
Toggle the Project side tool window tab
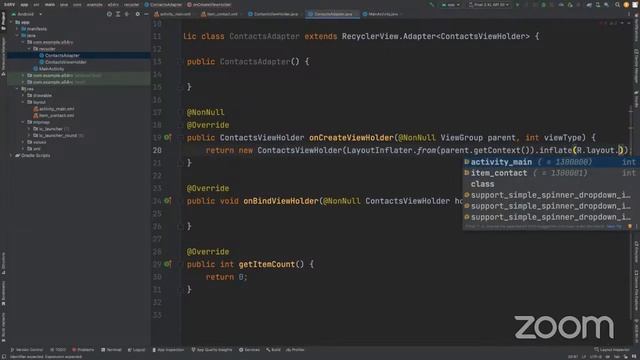tap(3, 21)
